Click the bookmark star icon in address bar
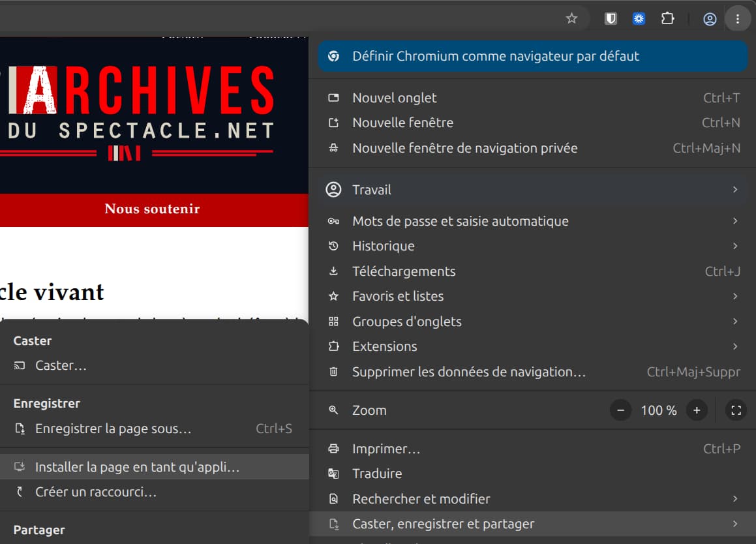Viewport: 756px width, 544px height. coord(571,19)
